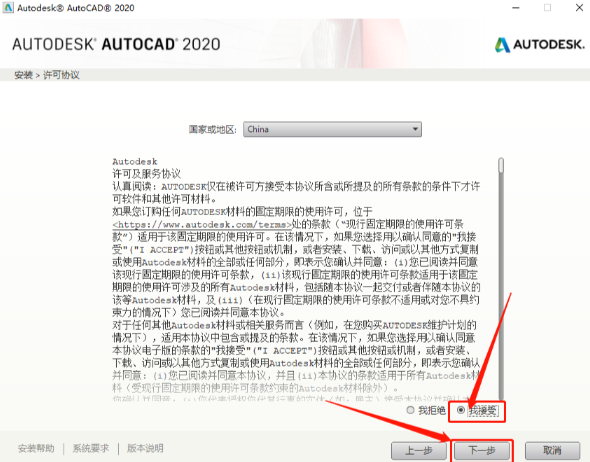Open the 国家或地区 China dropdown
Viewport: 590px width, 462px height.
pyautogui.click(x=332, y=129)
